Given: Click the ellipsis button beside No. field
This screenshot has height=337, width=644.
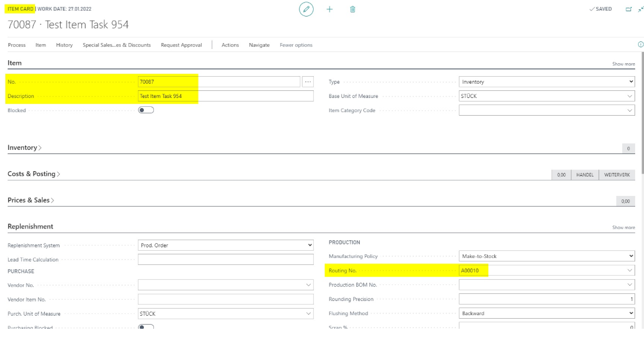Looking at the screenshot, I should [x=308, y=82].
